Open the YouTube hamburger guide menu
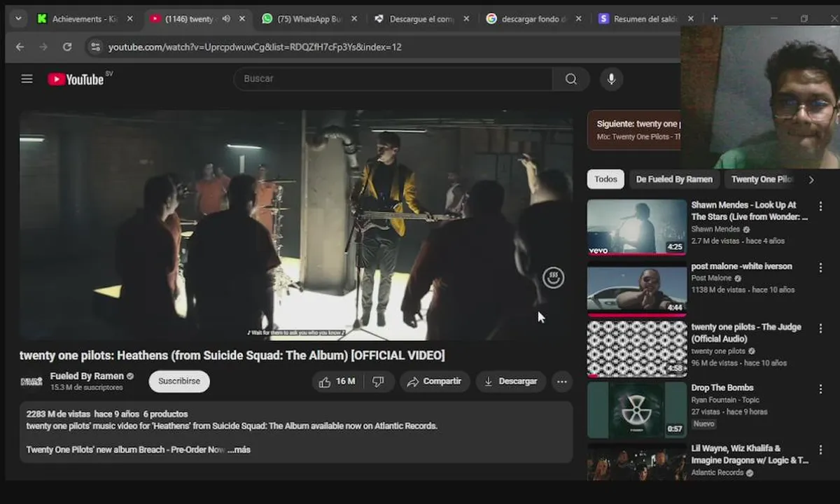840x504 pixels. [27, 79]
